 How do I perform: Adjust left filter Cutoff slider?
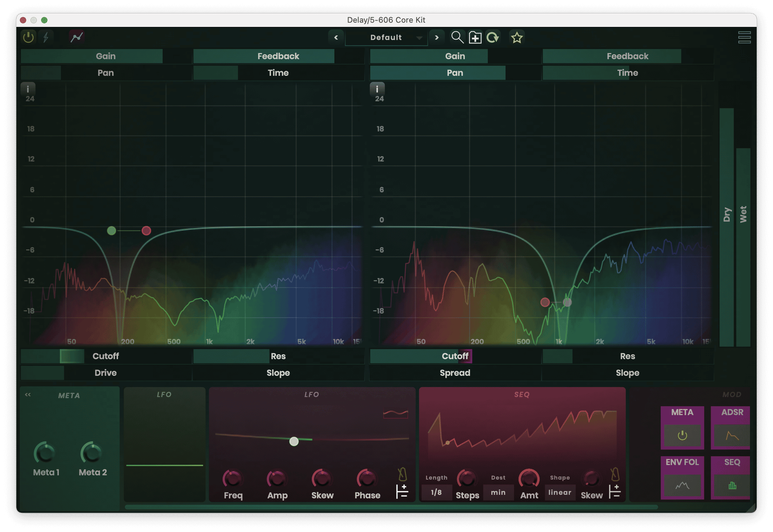(x=106, y=356)
